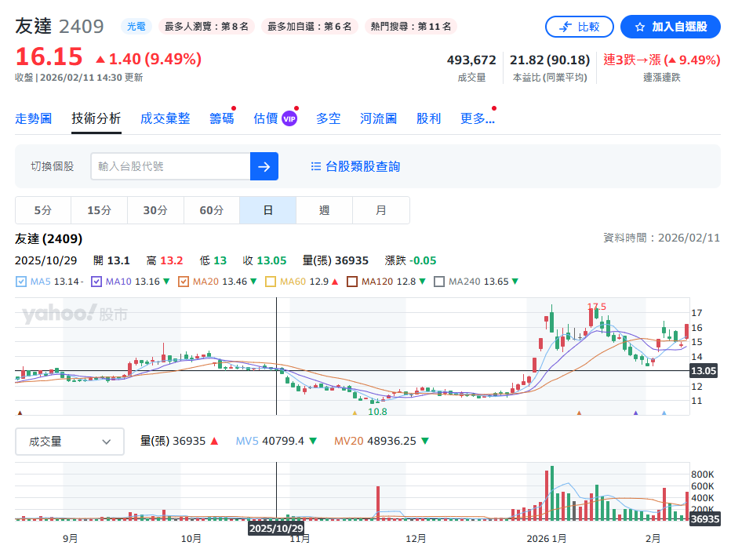Click the purple VIP badge on 估價
Image resolution: width=731 pixels, height=560 pixels.
click(289, 118)
